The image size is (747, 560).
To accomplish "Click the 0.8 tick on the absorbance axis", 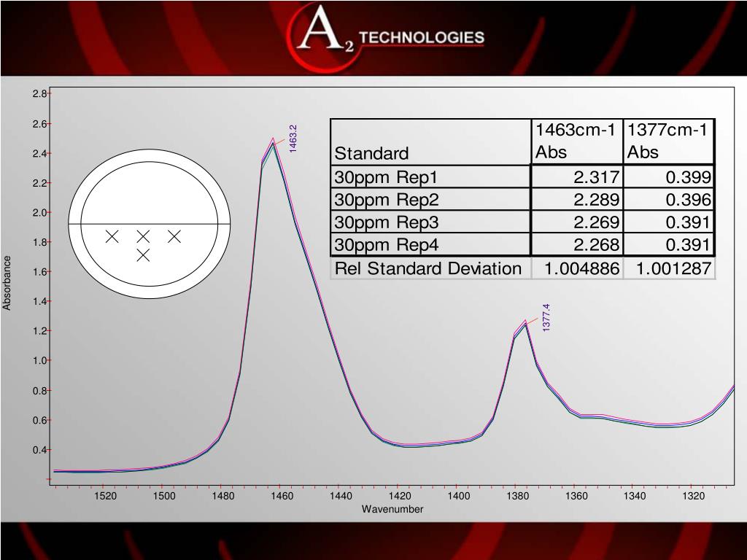I will [x=39, y=391].
